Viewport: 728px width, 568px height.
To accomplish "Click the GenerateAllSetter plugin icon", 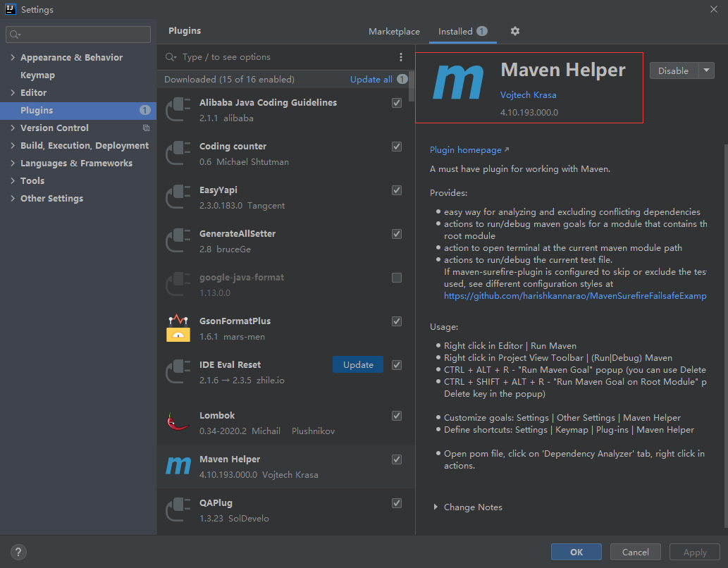I will (x=178, y=240).
